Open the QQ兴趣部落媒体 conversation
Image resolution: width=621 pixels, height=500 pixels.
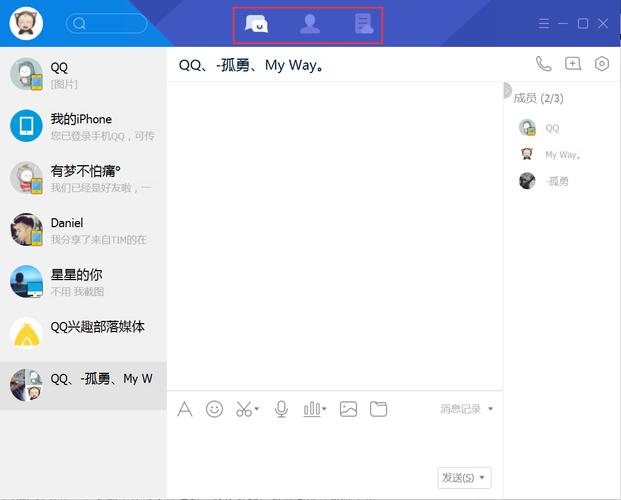(83, 334)
